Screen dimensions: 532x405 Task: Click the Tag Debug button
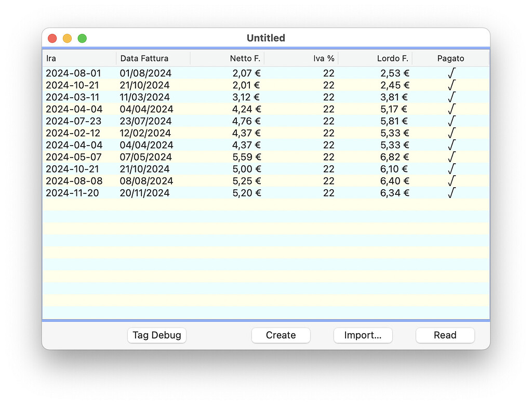(156, 335)
